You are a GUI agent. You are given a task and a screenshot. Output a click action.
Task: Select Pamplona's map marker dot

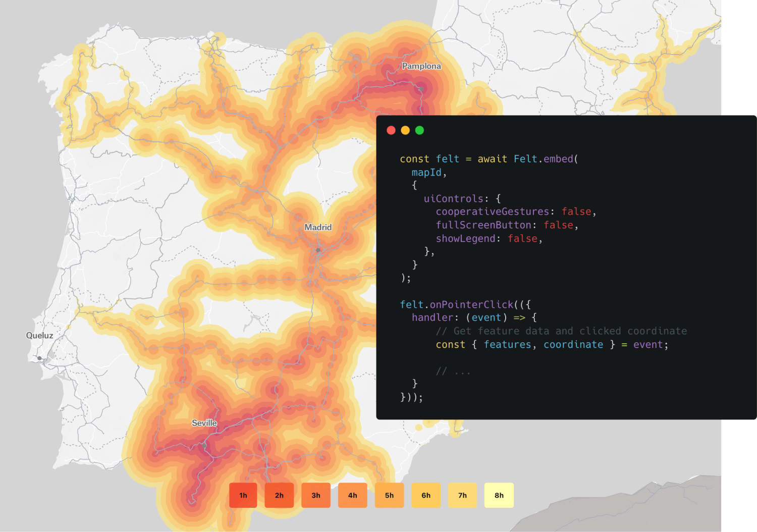coord(420,89)
